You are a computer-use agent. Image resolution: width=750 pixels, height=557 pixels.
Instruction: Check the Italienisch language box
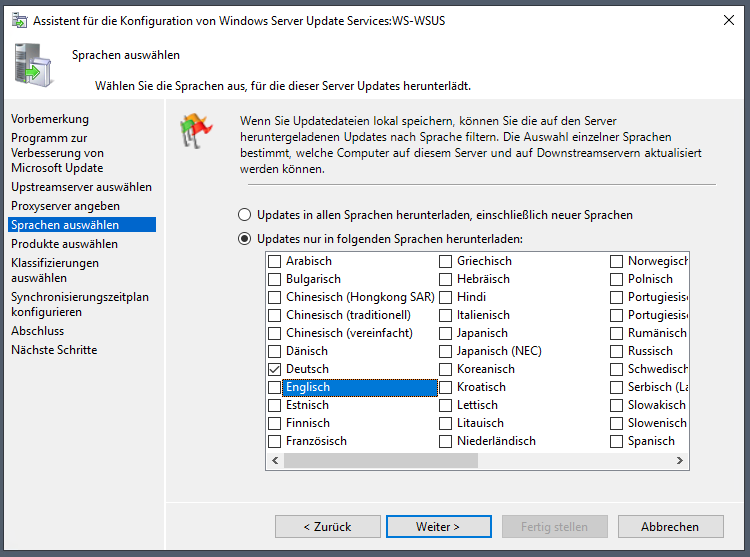click(x=445, y=315)
